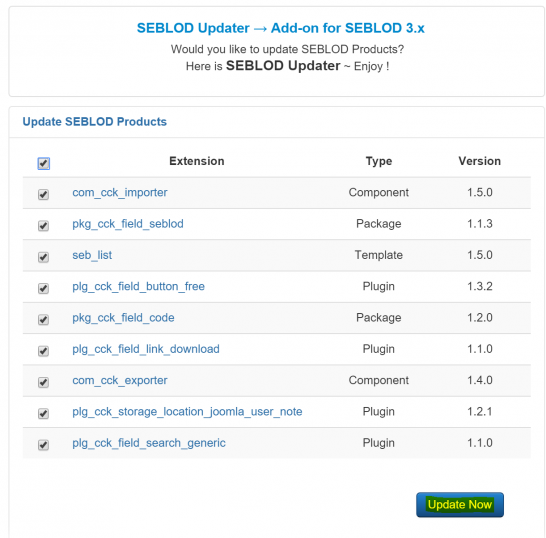Click Component type in com_cck_exporter row

point(379,381)
